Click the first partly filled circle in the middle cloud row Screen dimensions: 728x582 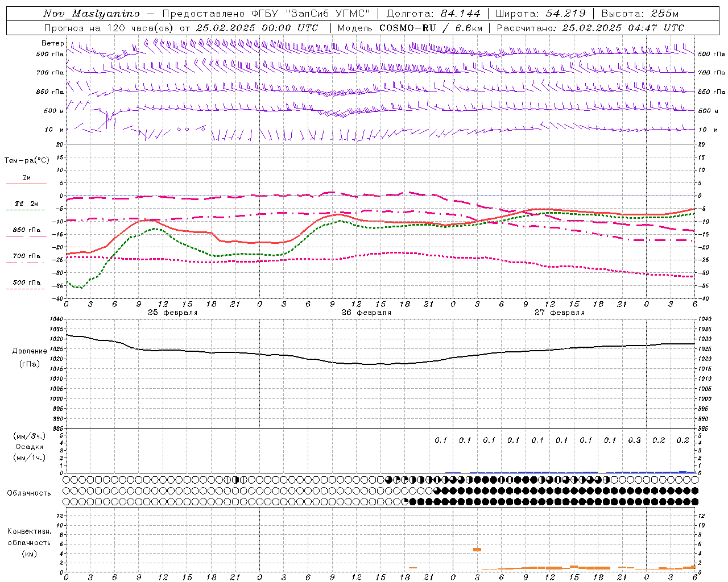[x=437, y=490]
